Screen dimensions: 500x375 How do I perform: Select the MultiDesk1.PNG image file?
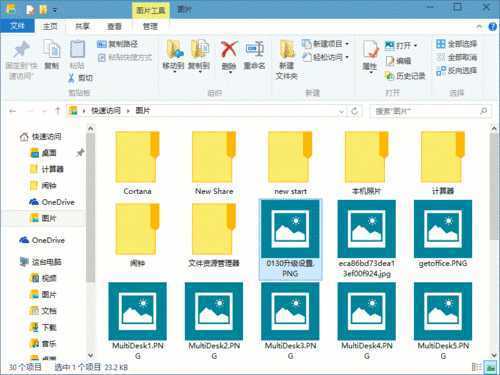click(137, 321)
